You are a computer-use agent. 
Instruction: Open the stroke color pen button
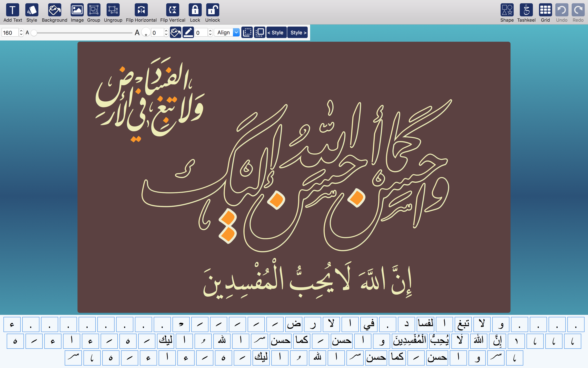[x=188, y=32]
